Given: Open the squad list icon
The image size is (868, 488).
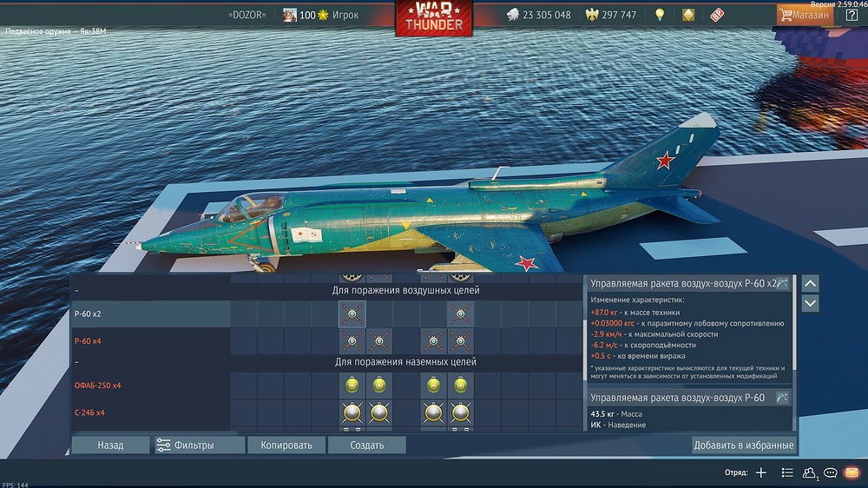Looking at the screenshot, I should [x=787, y=472].
